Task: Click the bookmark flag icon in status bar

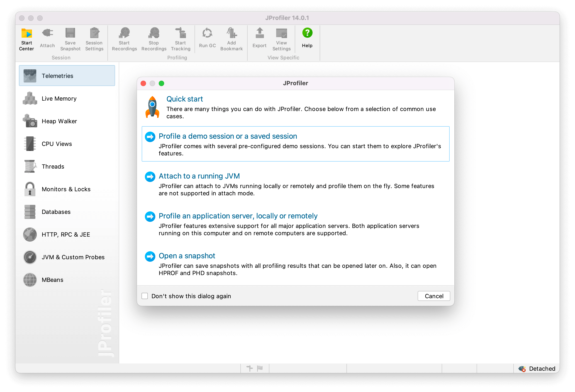Action: (260, 368)
